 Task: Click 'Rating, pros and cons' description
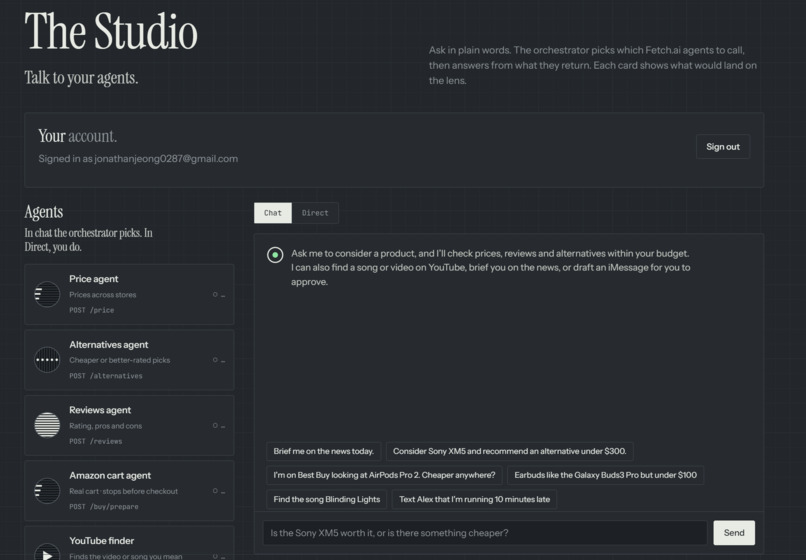click(x=106, y=426)
